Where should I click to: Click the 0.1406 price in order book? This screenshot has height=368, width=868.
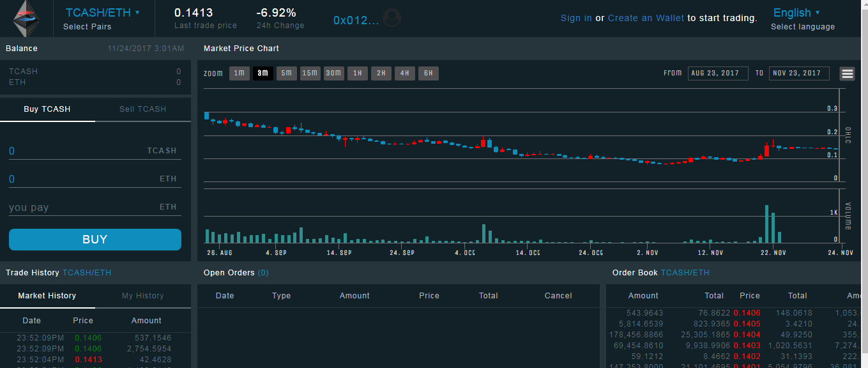pos(747,313)
